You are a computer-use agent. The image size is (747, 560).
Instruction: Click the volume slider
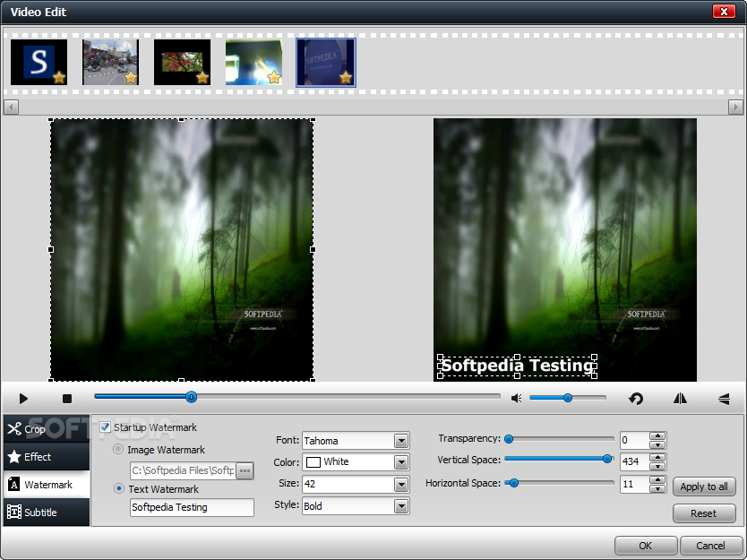[568, 398]
